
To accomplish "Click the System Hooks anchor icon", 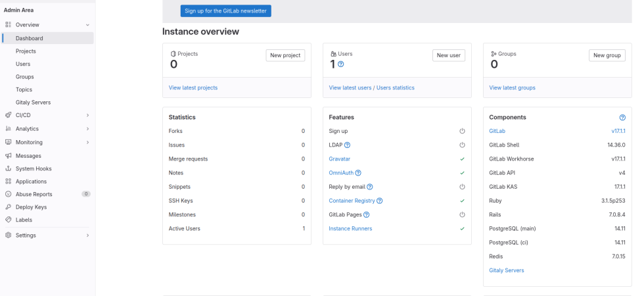I will click(x=8, y=168).
